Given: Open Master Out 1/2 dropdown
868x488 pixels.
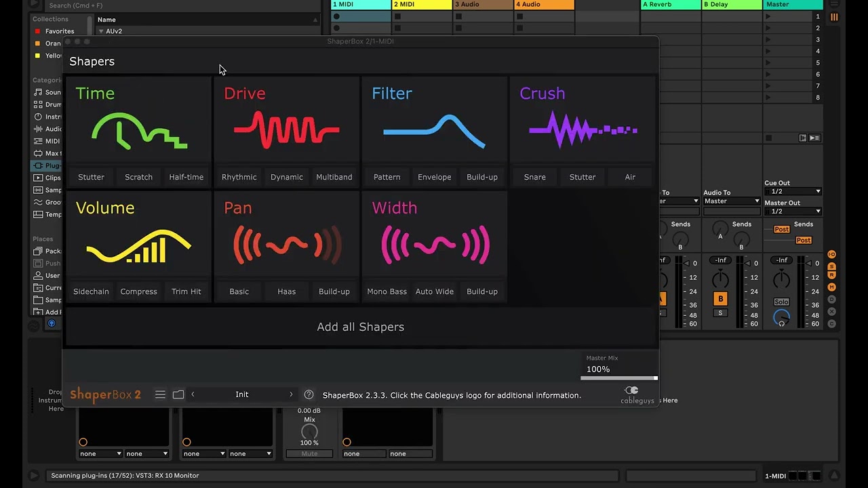Looking at the screenshot, I should tap(793, 211).
